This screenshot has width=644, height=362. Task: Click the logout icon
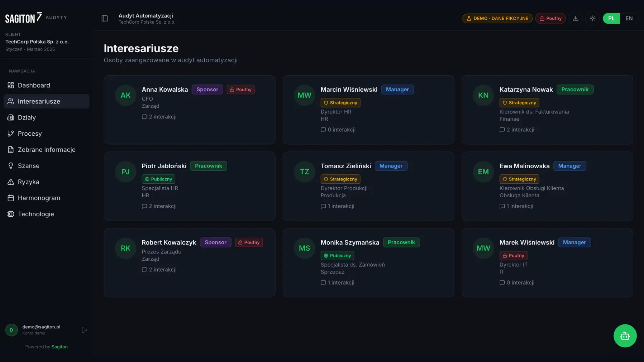(x=85, y=330)
